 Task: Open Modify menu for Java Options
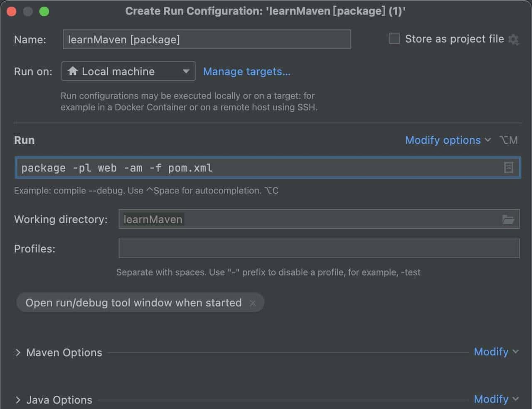pyautogui.click(x=496, y=399)
